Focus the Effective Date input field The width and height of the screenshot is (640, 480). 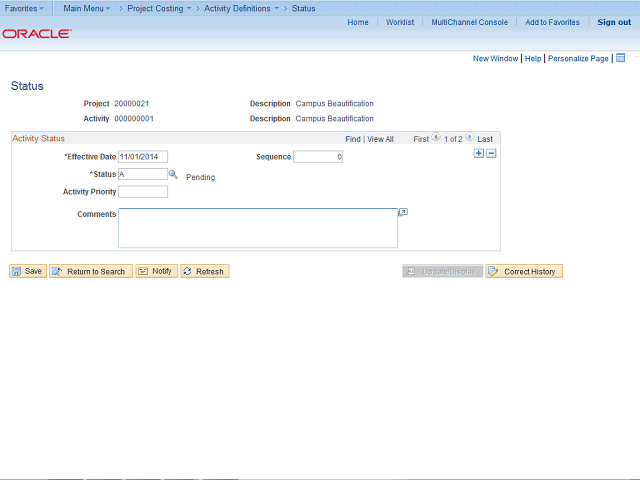[143, 157]
